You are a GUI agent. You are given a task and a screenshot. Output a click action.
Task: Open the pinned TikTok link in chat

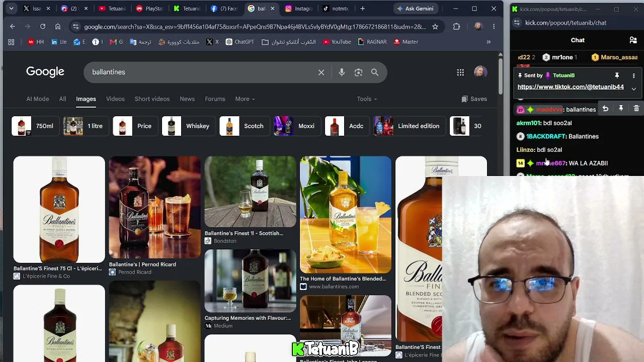tap(571, 87)
